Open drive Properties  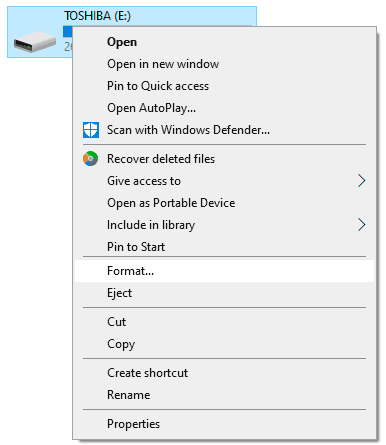224,424
